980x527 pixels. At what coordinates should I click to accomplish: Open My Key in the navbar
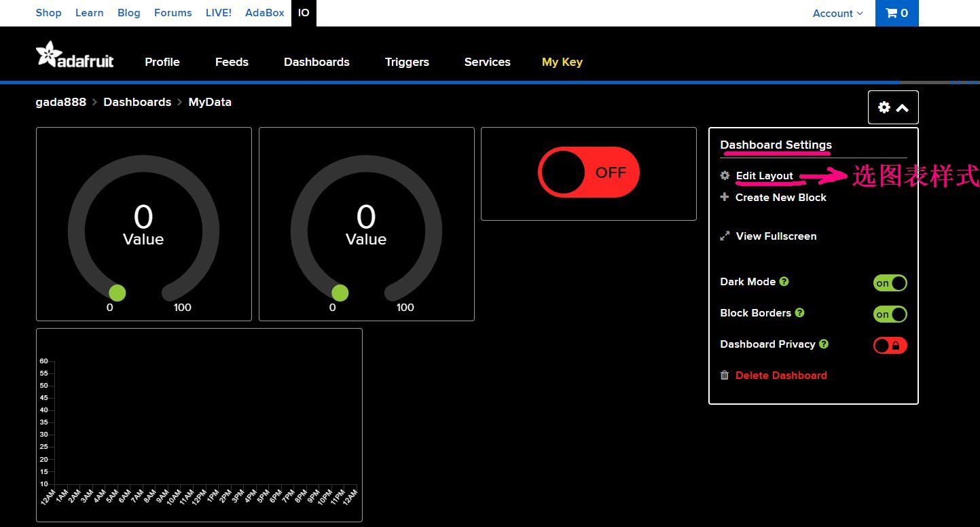click(x=562, y=62)
